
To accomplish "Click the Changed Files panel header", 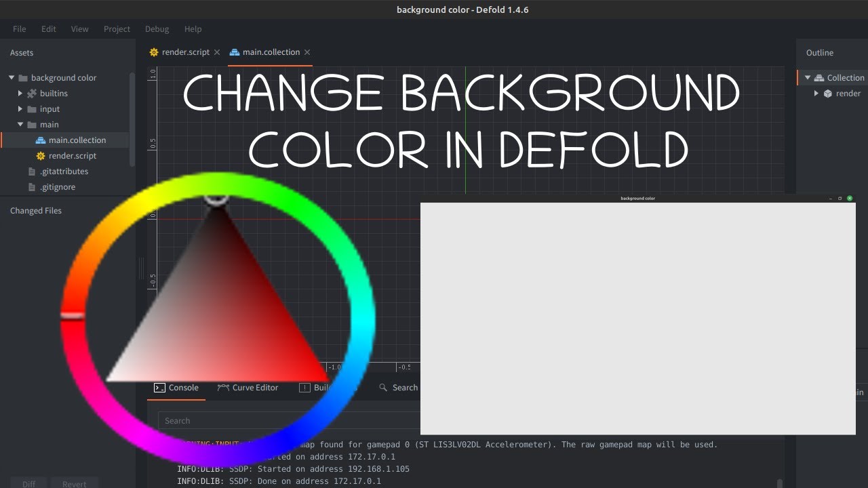I will tap(36, 211).
